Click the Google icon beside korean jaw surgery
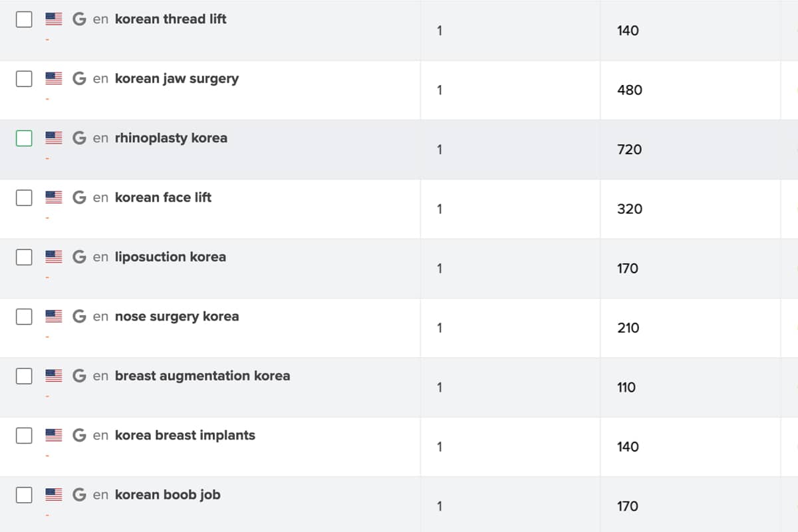The height and width of the screenshot is (532, 798). click(79, 78)
